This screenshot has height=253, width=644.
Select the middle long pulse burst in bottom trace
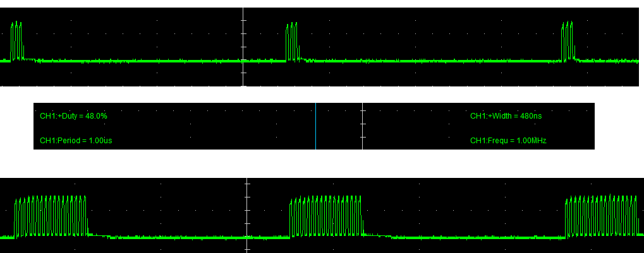tap(326, 216)
